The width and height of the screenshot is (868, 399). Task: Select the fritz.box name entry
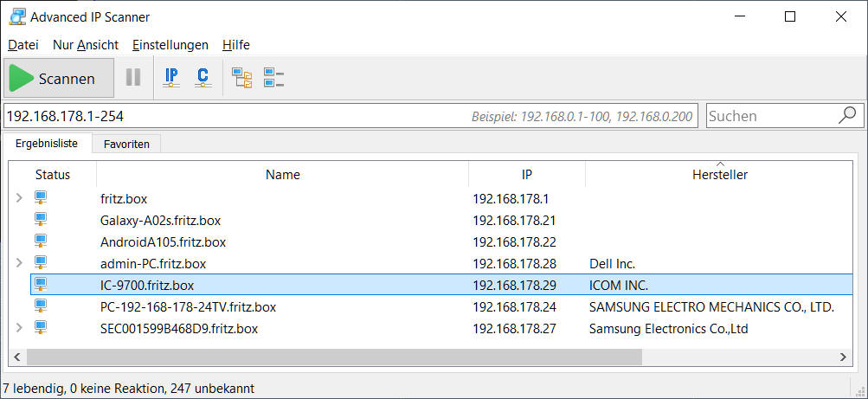click(x=124, y=199)
